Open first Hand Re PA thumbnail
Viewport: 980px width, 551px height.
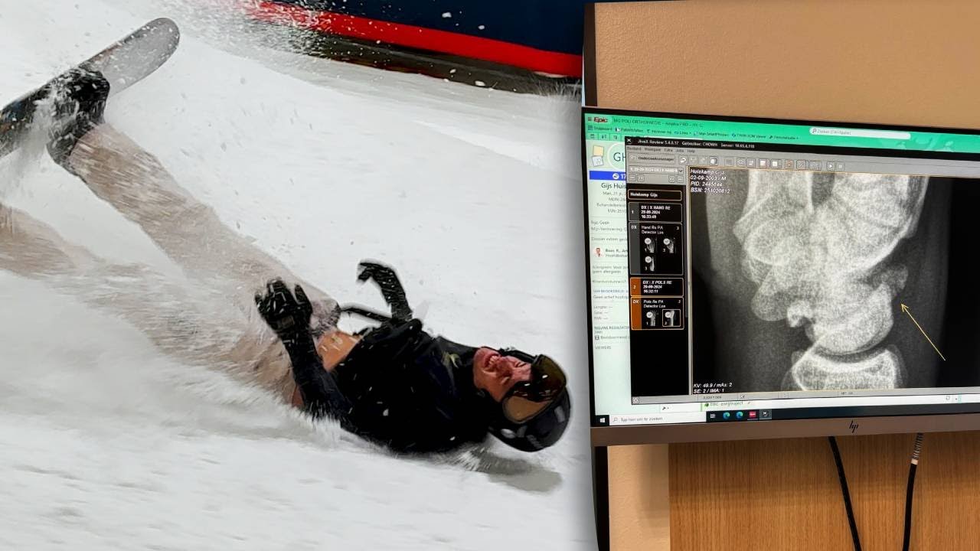pos(649,246)
